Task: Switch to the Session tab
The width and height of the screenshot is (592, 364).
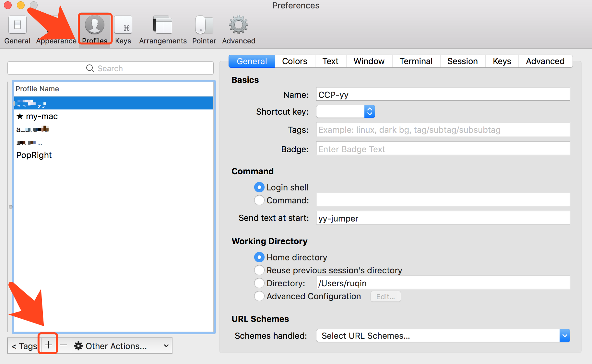Action: click(x=463, y=61)
